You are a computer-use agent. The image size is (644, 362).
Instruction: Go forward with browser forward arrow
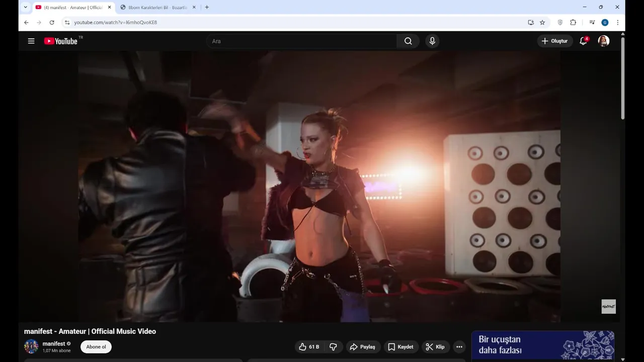tap(39, 23)
